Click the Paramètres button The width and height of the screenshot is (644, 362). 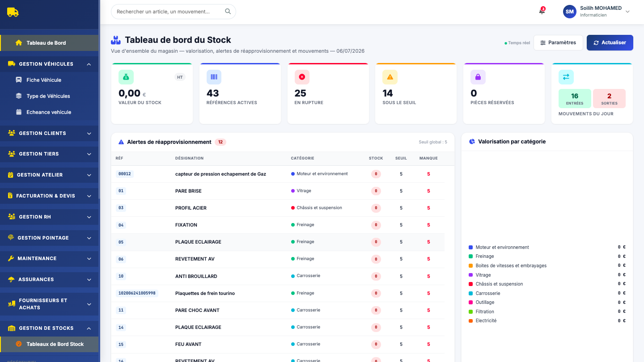(558, 42)
